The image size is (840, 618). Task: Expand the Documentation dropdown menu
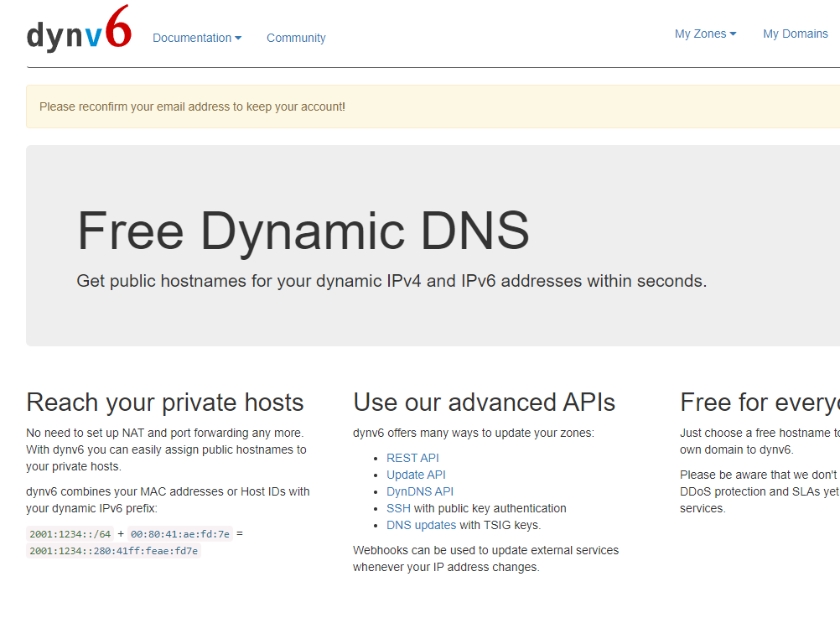pyautogui.click(x=197, y=38)
